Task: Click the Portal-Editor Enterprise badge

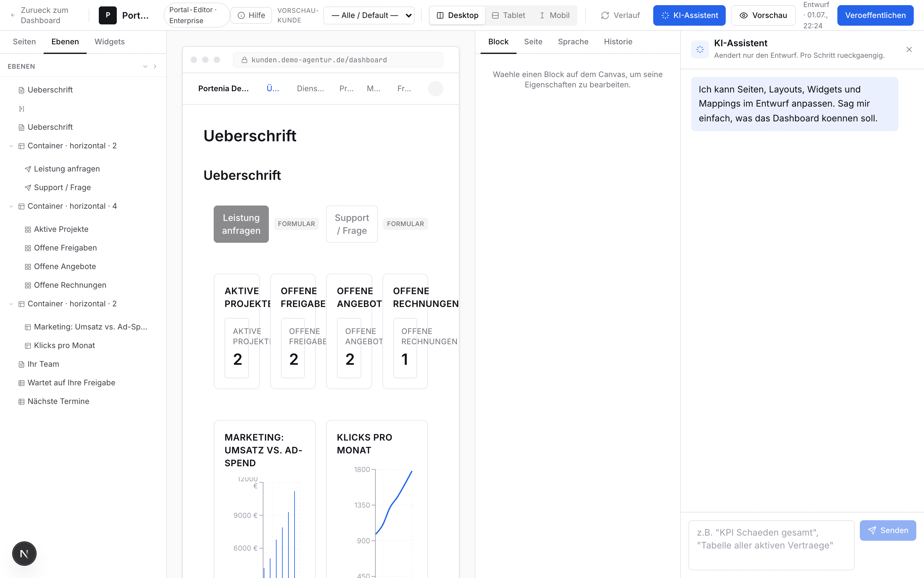Action: (x=196, y=15)
